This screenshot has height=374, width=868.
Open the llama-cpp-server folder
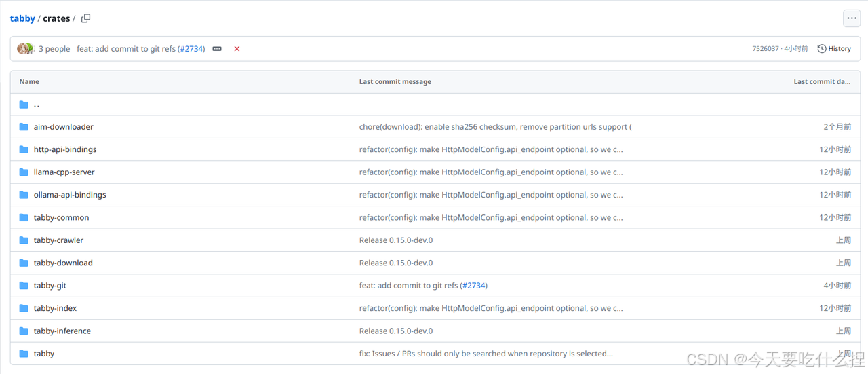coord(64,172)
